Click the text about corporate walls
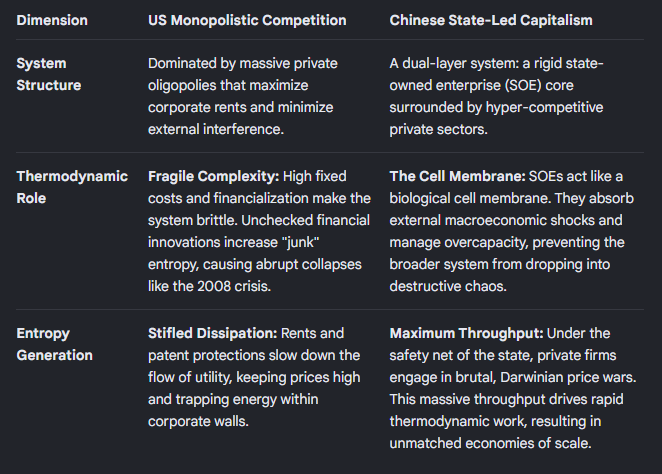 click(198, 421)
